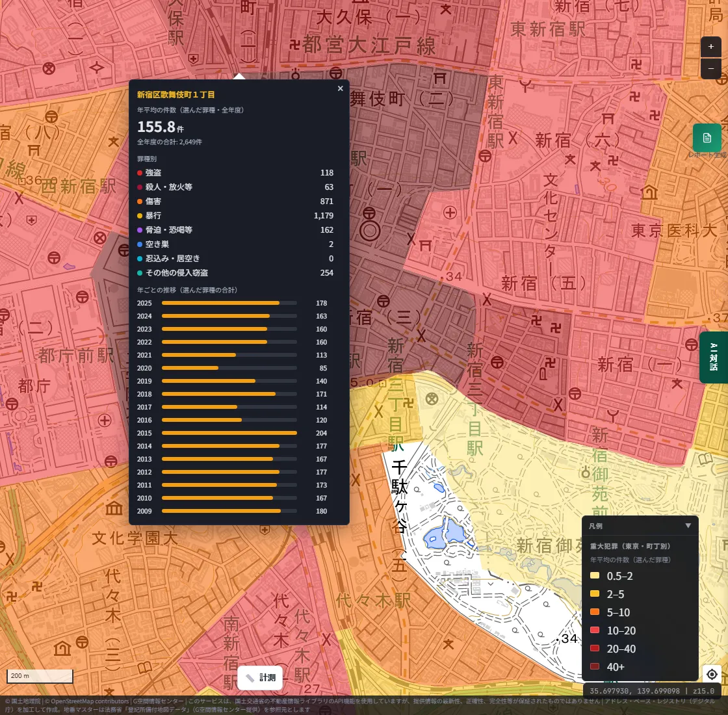Open the AI対話 side tab
The width and height of the screenshot is (728, 715).
(x=714, y=357)
